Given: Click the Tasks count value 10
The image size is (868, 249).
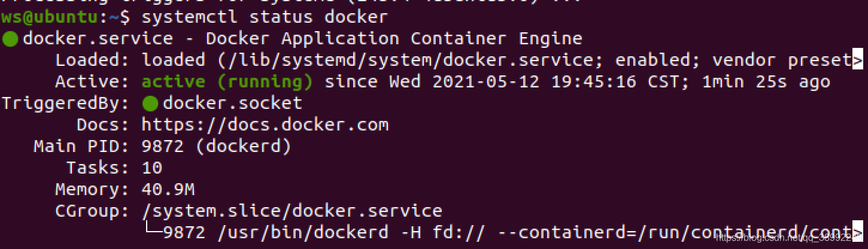Looking at the screenshot, I should pos(152,168).
